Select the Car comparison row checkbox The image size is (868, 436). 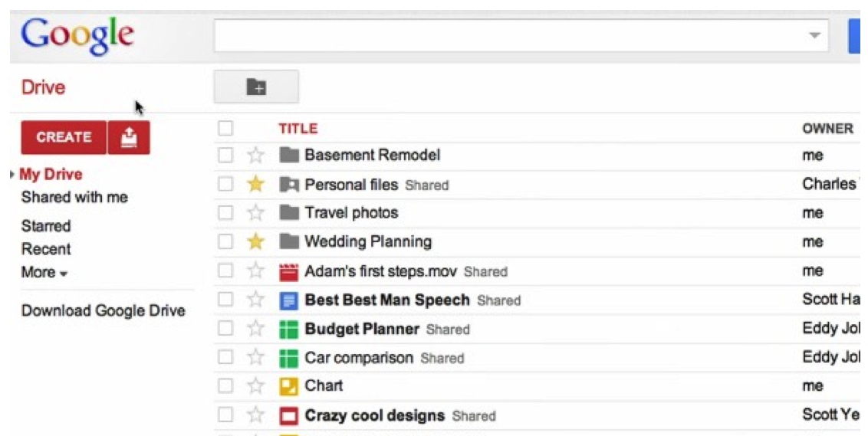click(x=225, y=357)
